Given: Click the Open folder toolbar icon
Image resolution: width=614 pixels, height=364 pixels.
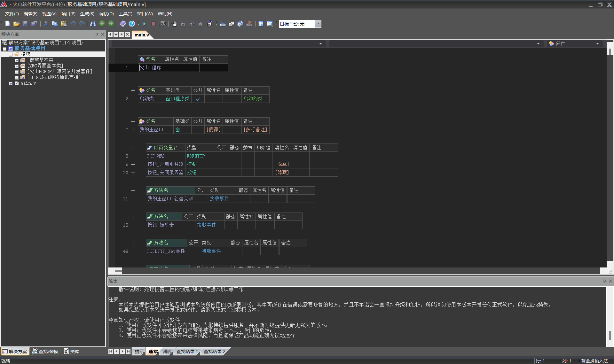Looking at the screenshot, I should [x=16, y=24].
